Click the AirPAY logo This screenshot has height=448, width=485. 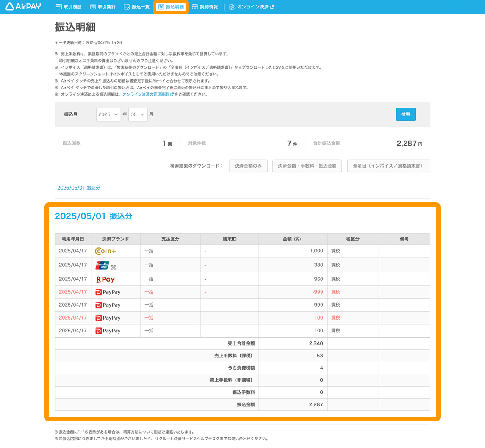tap(23, 6)
